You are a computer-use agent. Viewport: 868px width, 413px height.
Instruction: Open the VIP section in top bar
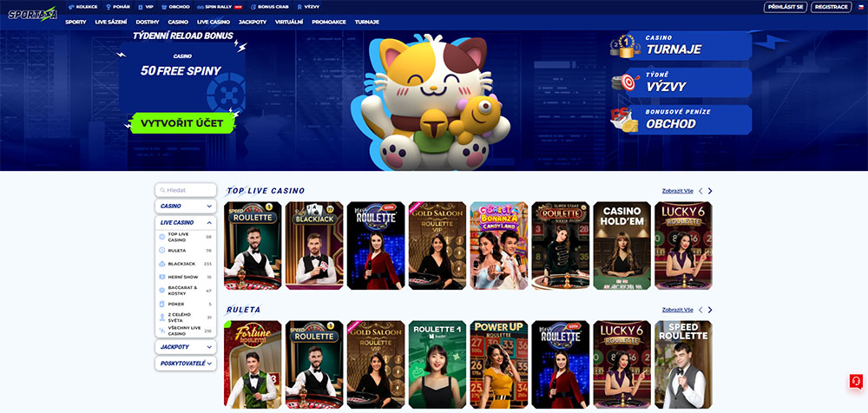pyautogui.click(x=146, y=7)
